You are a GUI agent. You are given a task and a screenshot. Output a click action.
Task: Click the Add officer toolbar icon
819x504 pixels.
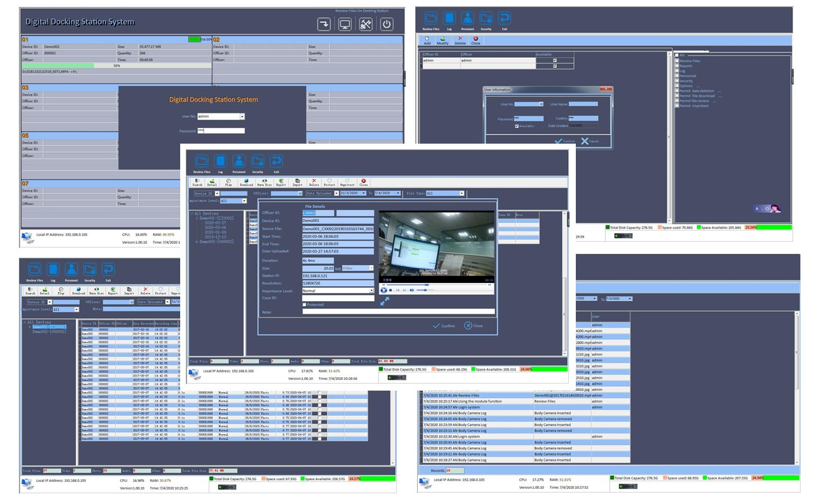[427, 40]
